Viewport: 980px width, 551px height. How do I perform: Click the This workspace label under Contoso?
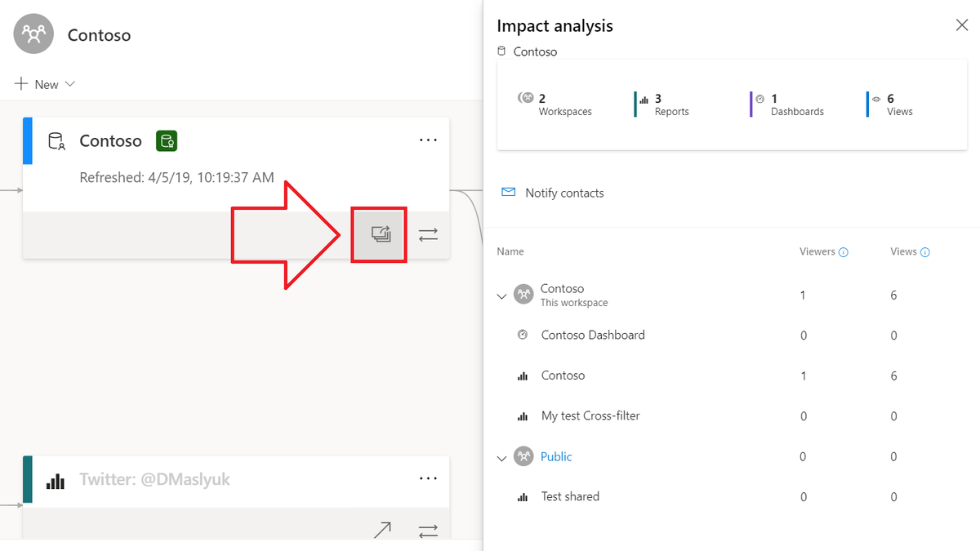click(x=574, y=303)
